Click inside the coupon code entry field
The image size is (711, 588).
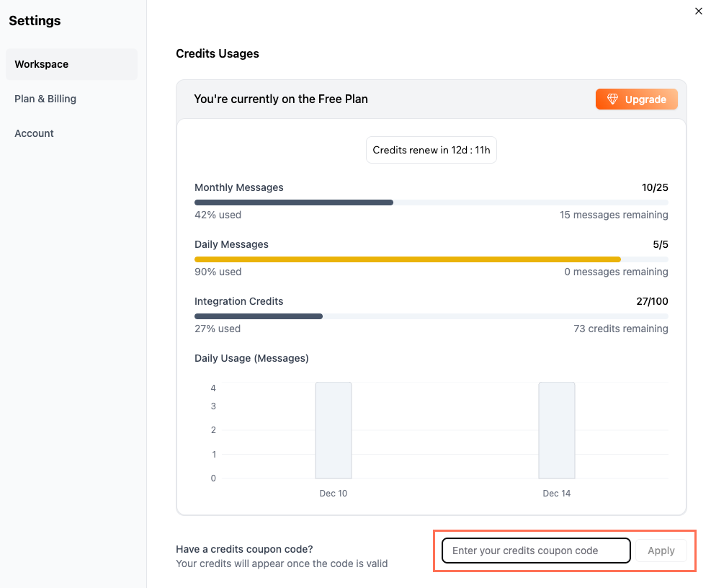tap(536, 550)
